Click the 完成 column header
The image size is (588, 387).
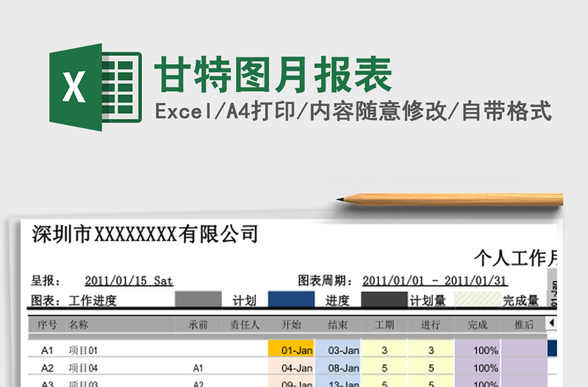(x=477, y=324)
